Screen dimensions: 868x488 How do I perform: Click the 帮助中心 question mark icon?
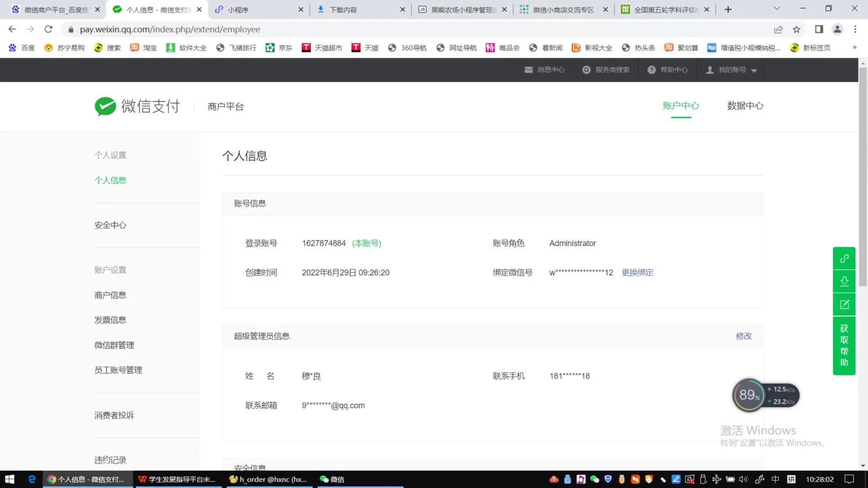coord(651,70)
